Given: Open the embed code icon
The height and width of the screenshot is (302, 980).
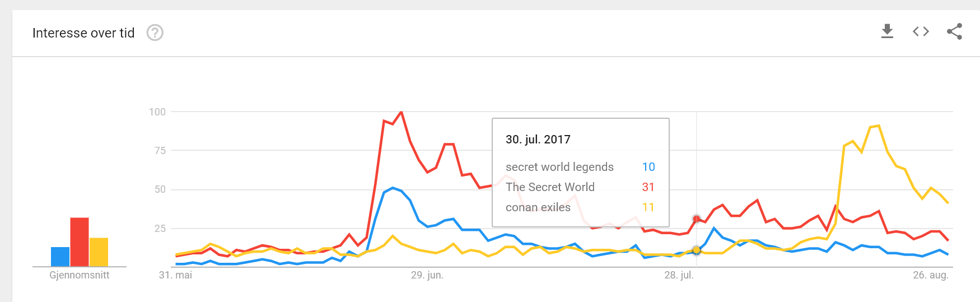Looking at the screenshot, I should pyautogui.click(x=921, y=32).
